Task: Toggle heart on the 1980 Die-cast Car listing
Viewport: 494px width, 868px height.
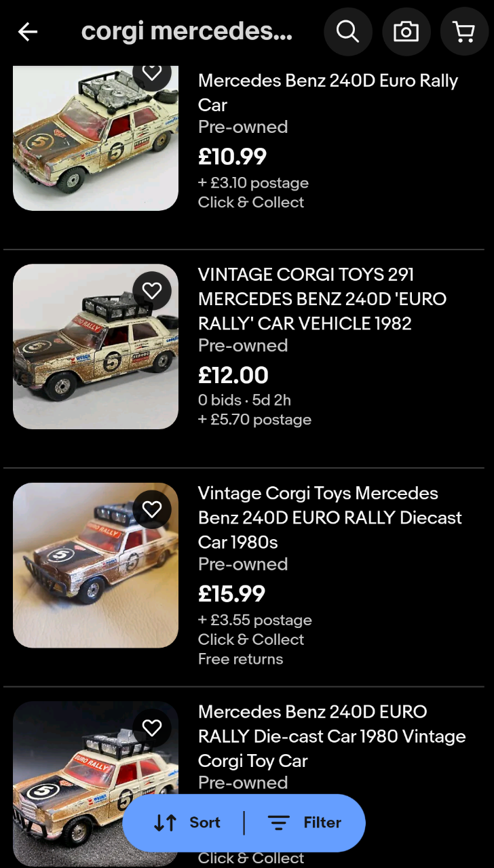Action: click(152, 728)
